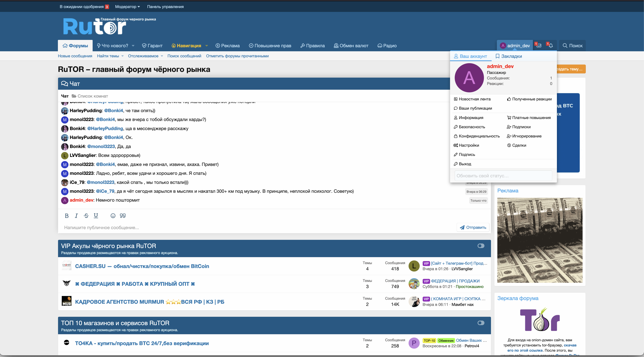Open Панель управления link

(x=165, y=7)
